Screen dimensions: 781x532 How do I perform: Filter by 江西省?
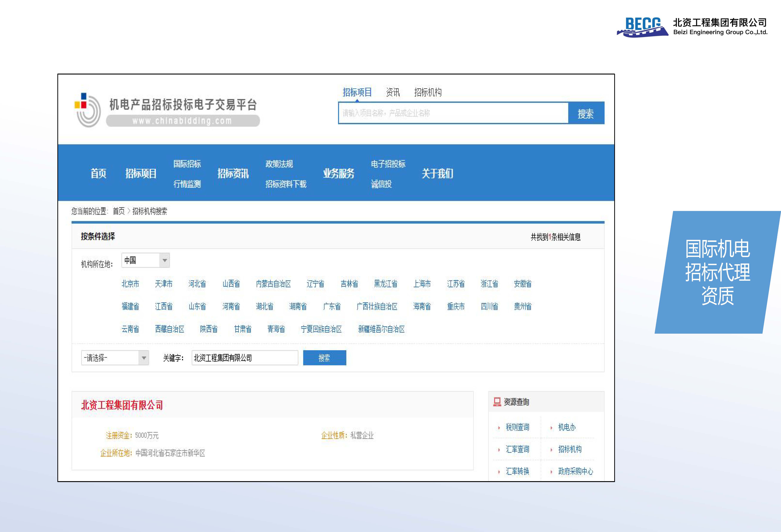(164, 306)
